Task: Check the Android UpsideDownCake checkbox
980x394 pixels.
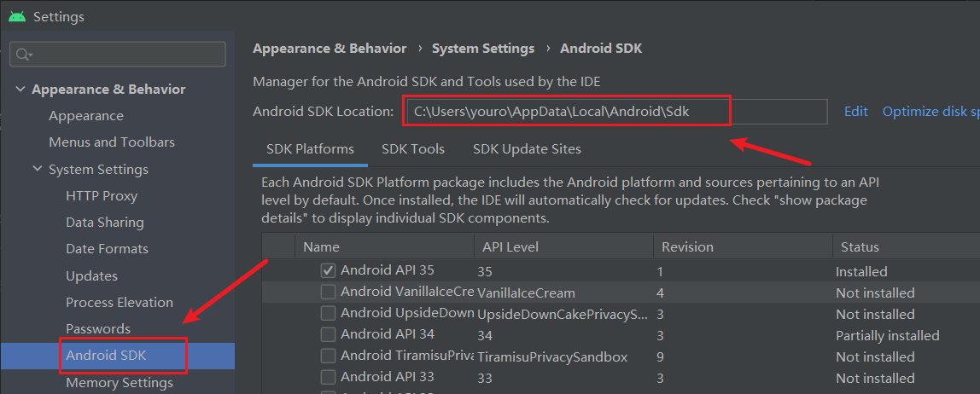Action: pos(328,313)
